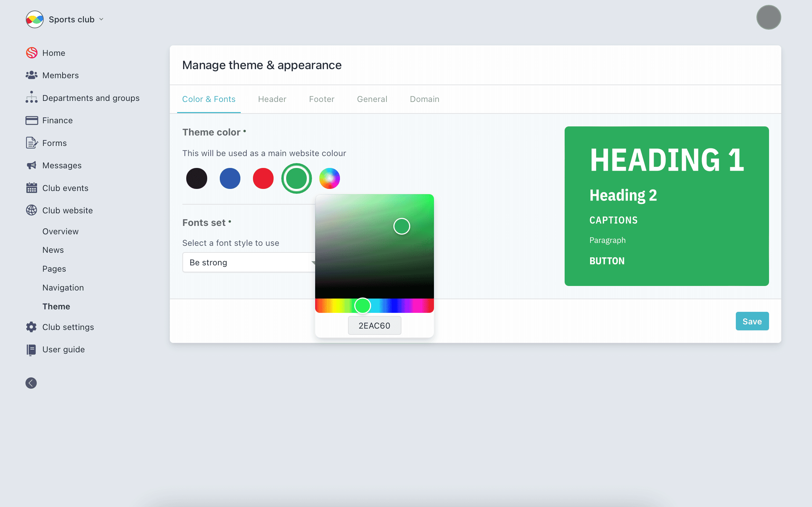Screen dimensions: 812x507
Task: Click the Forms document icon
Action: pyautogui.click(x=31, y=143)
